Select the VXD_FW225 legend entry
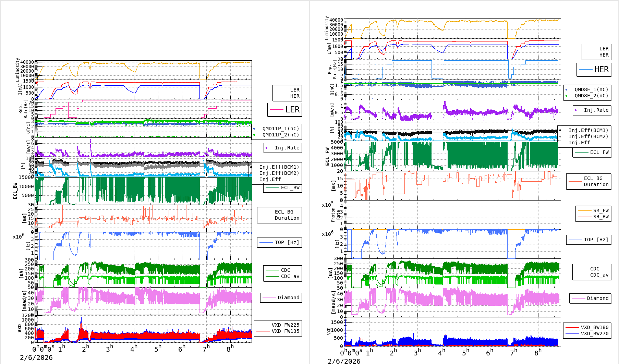 pos(285,325)
